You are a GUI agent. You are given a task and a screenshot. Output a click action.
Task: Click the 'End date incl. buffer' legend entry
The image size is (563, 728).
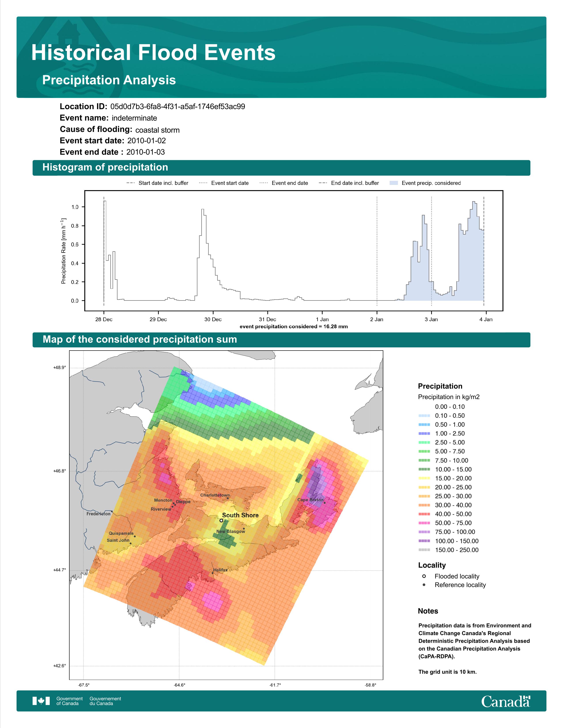click(x=349, y=183)
